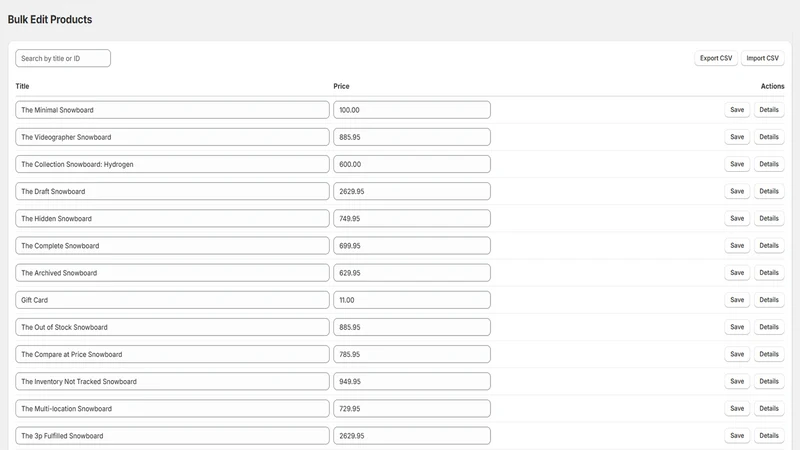
Task: Open Details for The Archived Snowboard
Action: 769,272
